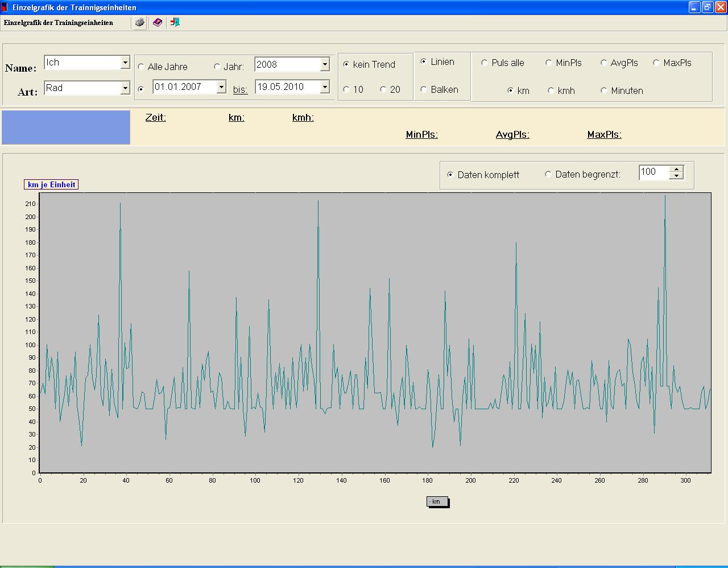Click the printer icon in the toolbar

pos(139,23)
